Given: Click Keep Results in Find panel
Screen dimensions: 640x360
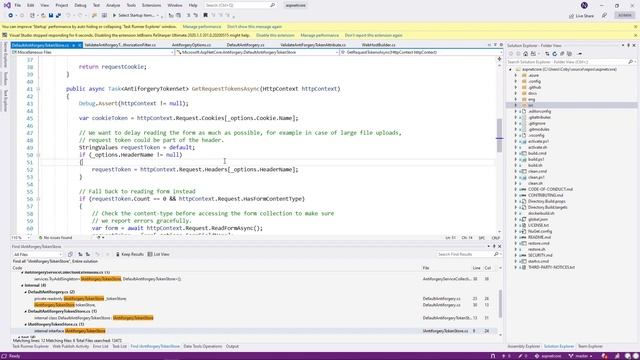Looking at the screenshot, I should tap(130, 254).
